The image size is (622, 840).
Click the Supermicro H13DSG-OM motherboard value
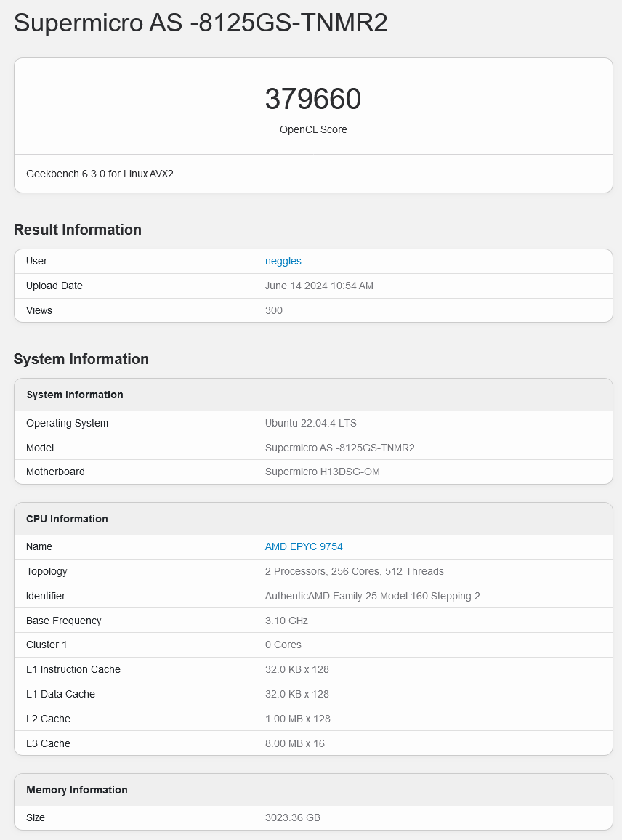click(322, 472)
